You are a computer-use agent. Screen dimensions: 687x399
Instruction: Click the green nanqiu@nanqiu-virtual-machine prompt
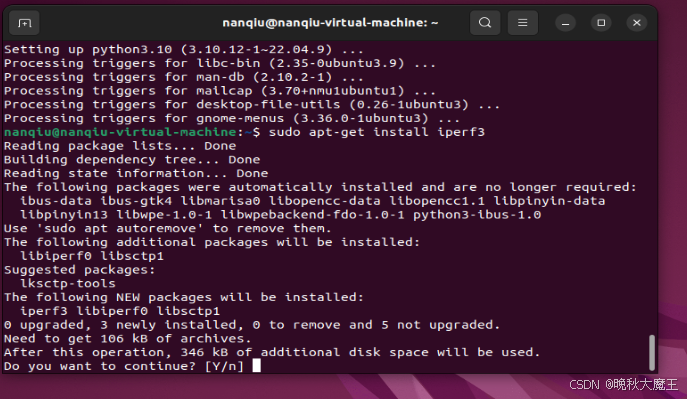tap(120, 132)
